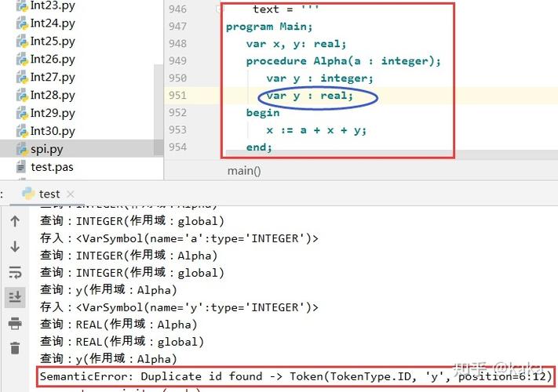Select Int30.py file

pos(53,131)
